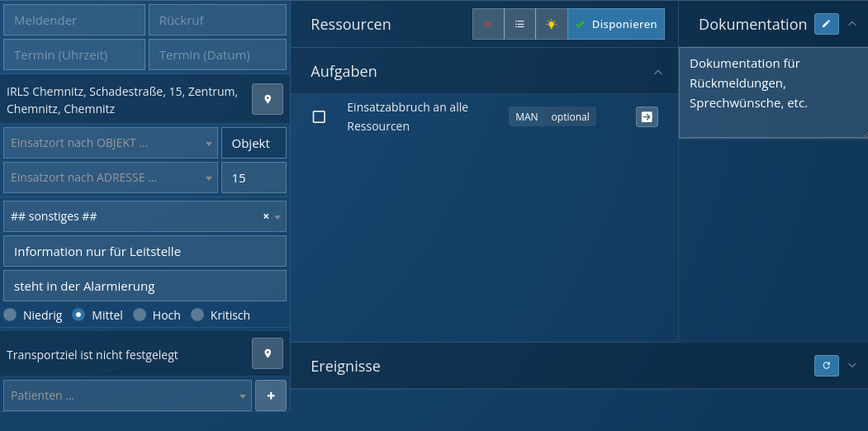Add a patient with the plus button

click(271, 395)
